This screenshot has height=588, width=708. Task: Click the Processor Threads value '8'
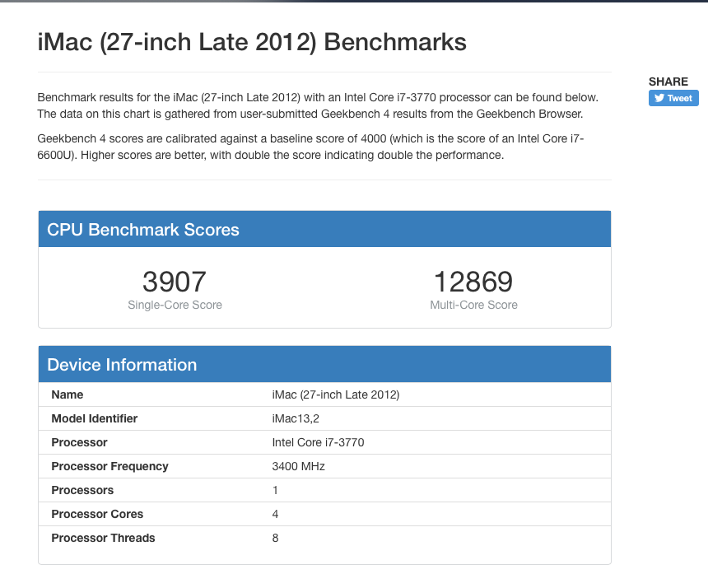pos(275,539)
